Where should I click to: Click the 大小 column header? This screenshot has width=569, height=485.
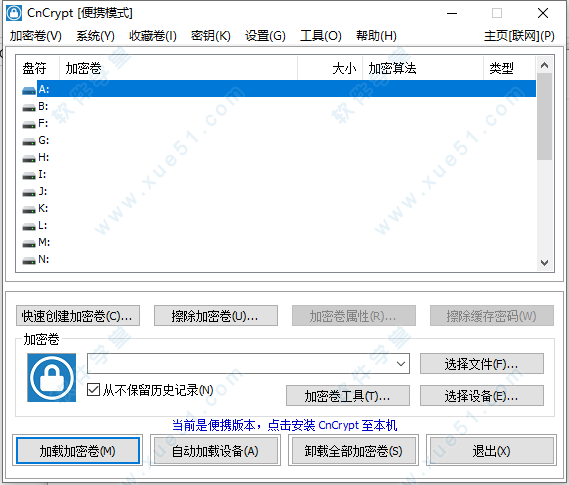pos(330,67)
